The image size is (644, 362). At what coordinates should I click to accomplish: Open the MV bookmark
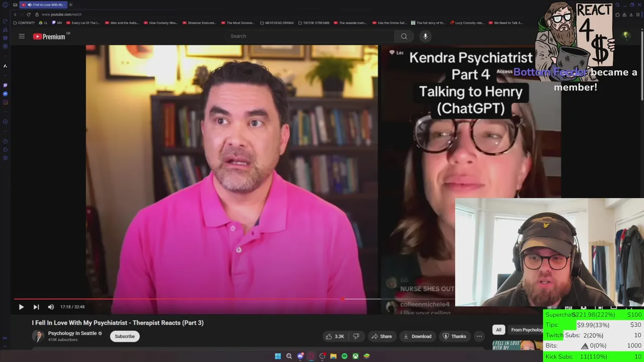tap(57, 23)
